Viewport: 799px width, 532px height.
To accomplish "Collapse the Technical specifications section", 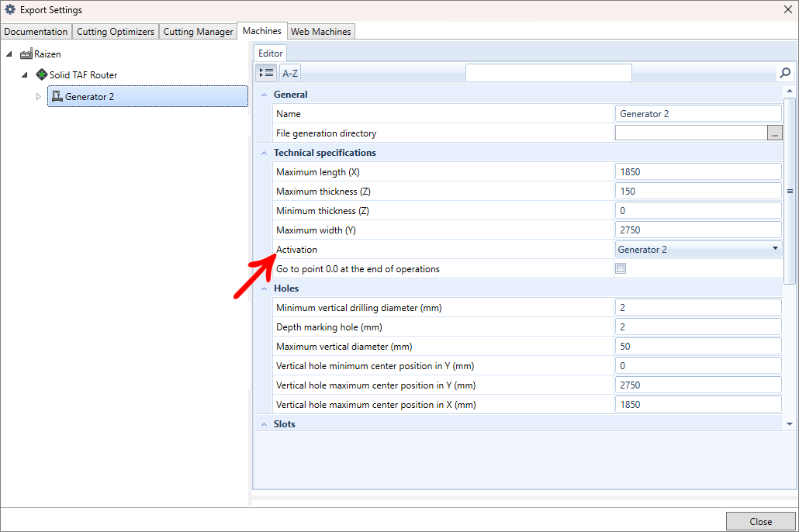I will (264, 153).
